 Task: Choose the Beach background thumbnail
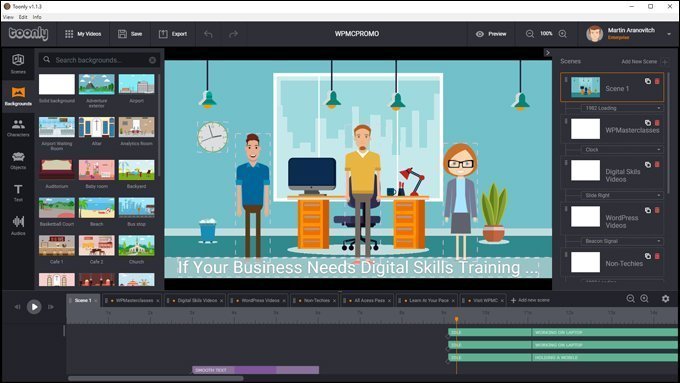point(97,208)
